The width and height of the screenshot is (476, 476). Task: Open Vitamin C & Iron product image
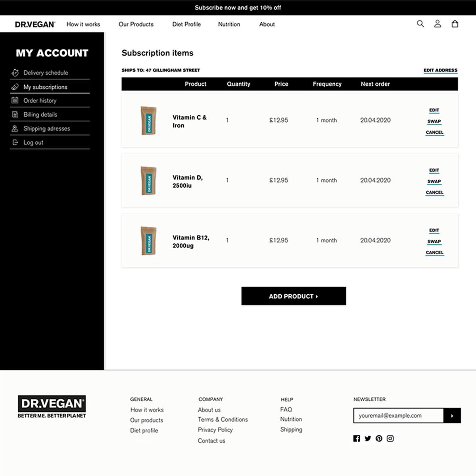(149, 121)
